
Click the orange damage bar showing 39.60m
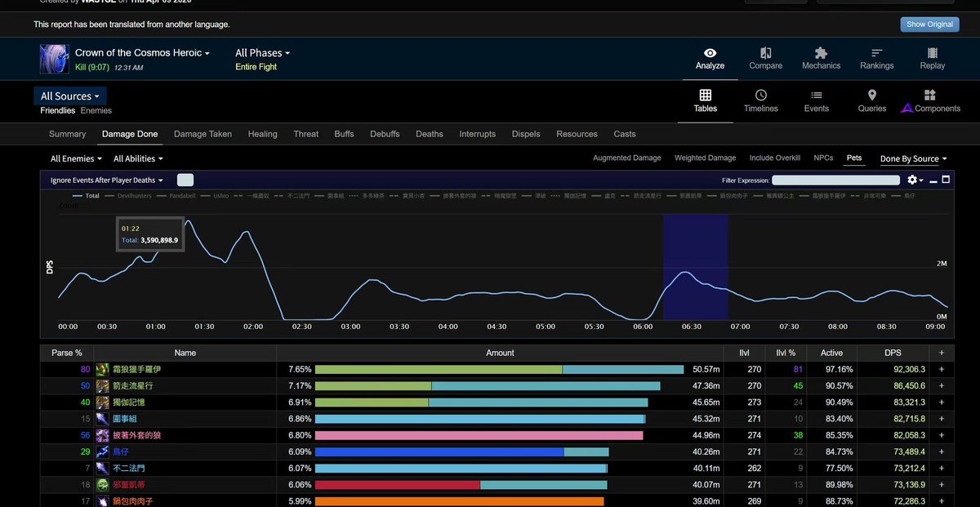point(459,501)
